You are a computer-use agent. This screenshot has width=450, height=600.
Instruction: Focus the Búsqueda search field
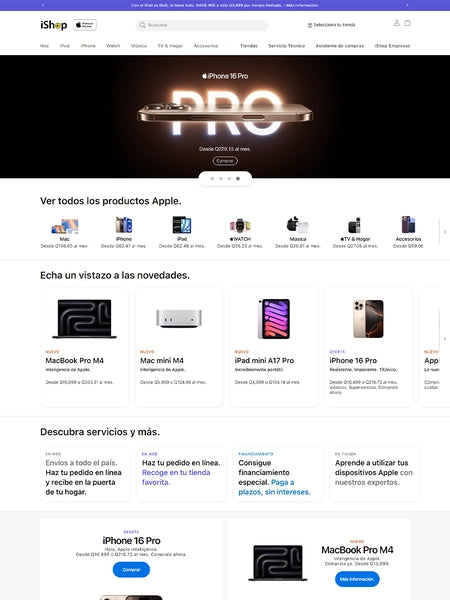click(202, 25)
